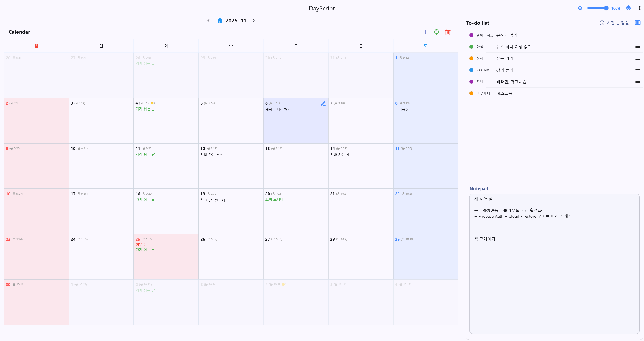Click the pencil edit icon on day 6

323,103
